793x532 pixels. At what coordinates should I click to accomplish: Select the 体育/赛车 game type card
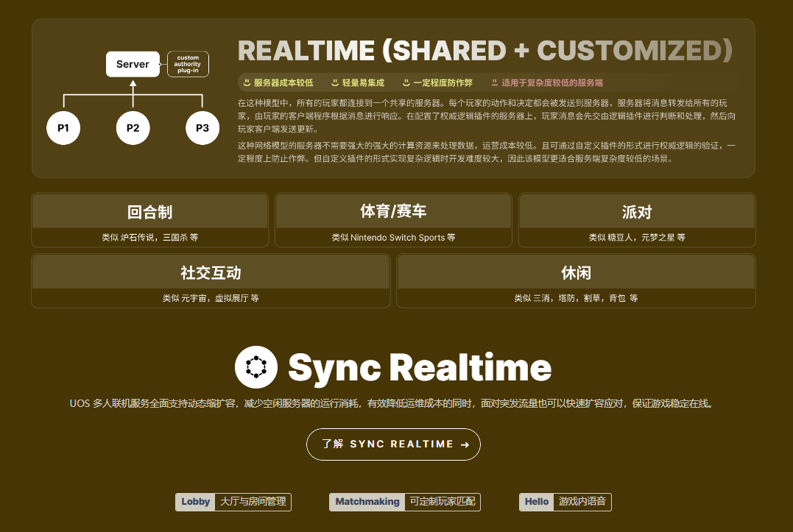point(393,220)
